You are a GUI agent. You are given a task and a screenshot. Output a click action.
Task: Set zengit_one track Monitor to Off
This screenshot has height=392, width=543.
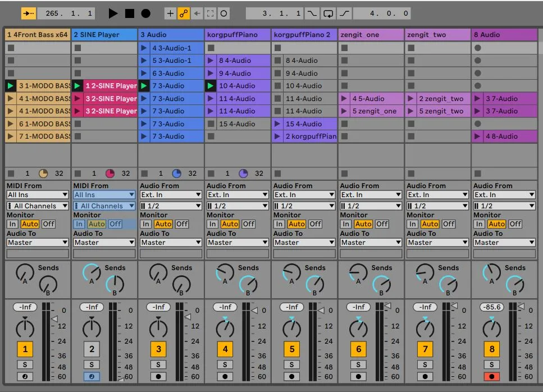382,224
